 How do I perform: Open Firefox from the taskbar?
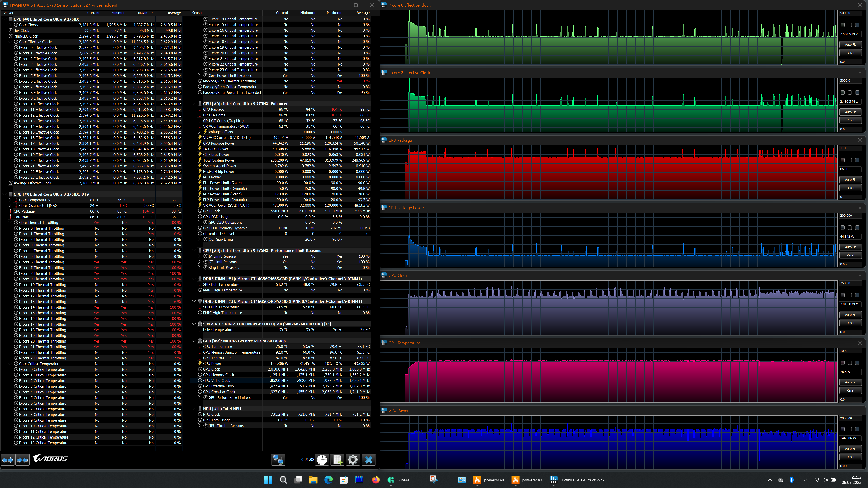pyautogui.click(x=375, y=480)
